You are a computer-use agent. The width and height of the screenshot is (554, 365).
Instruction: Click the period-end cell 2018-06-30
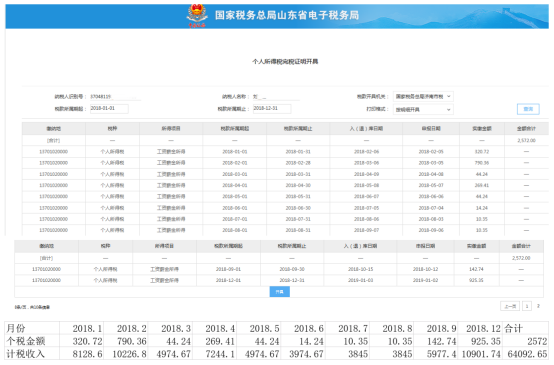[298, 208]
